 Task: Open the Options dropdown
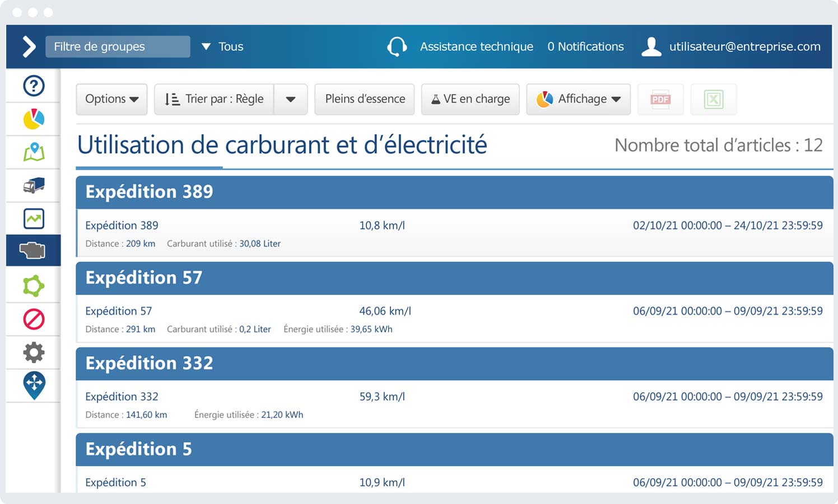click(111, 99)
